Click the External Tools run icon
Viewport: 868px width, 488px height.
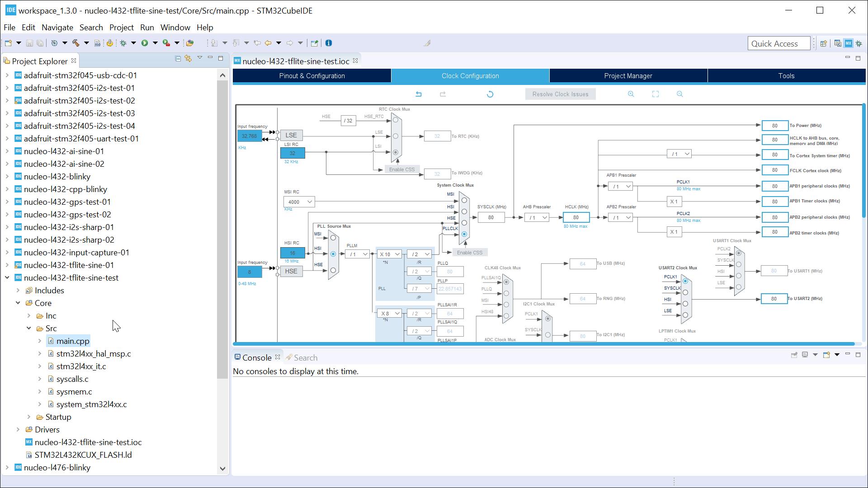pos(166,43)
